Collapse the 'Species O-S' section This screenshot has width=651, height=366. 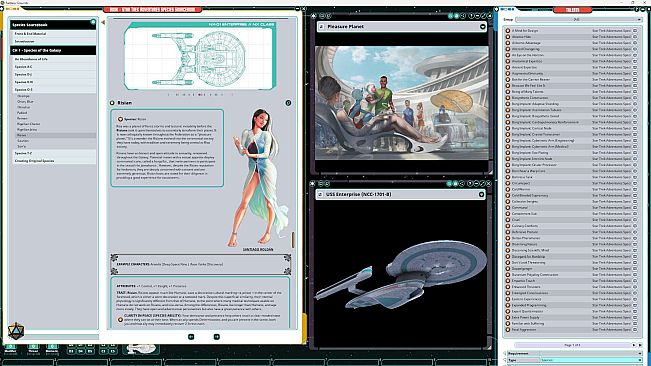coord(54,90)
